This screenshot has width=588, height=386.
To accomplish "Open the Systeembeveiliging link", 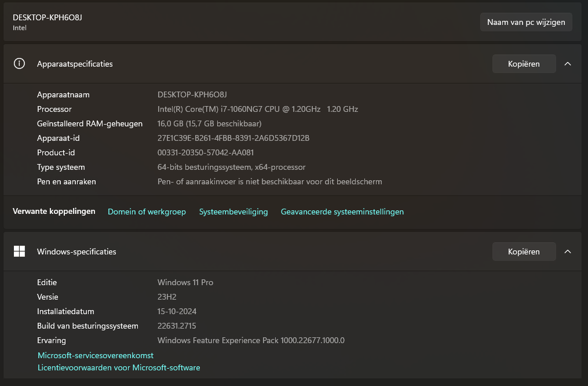I will click(x=233, y=212).
